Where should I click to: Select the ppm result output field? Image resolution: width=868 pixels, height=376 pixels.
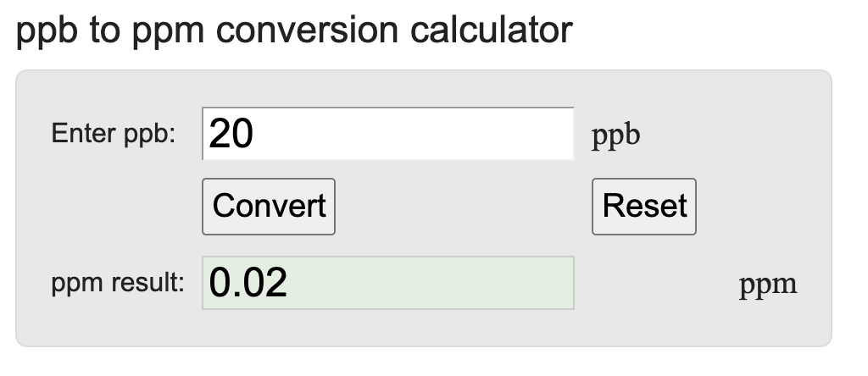coord(387,283)
